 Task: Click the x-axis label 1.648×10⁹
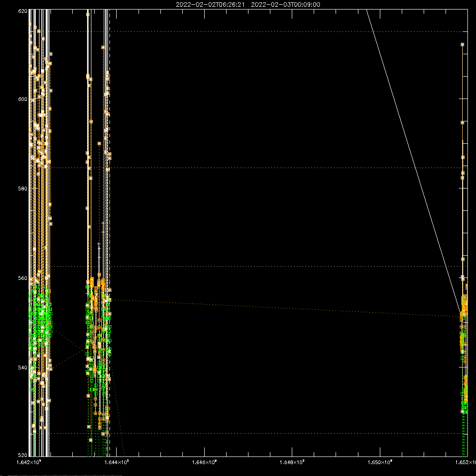pyautogui.click(x=292, y=462)
